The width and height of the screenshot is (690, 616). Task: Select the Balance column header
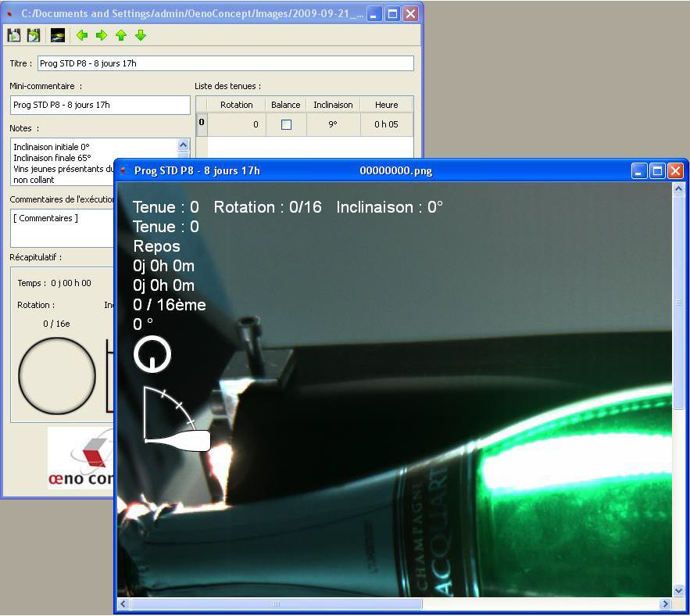(285, 105)
